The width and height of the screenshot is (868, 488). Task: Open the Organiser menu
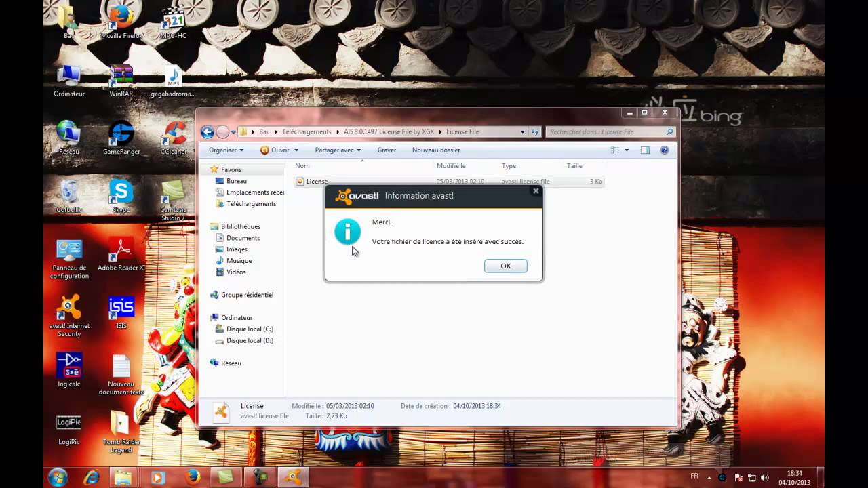tap(226, 150)
